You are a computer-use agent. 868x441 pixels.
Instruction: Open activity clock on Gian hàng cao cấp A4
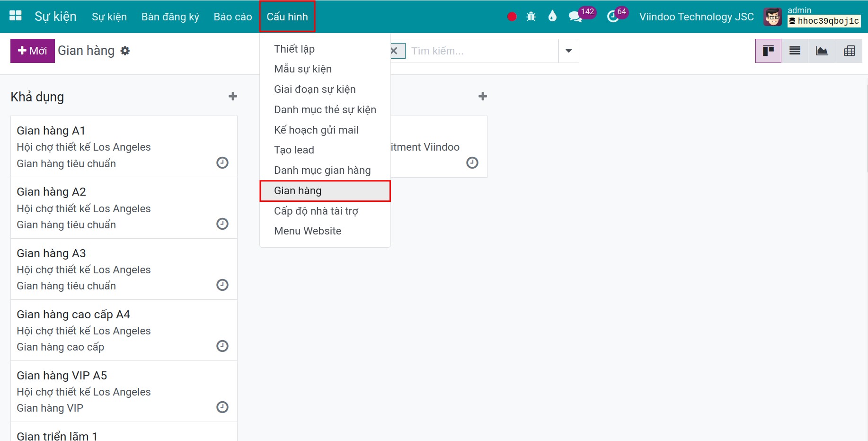tap(222, 346)
